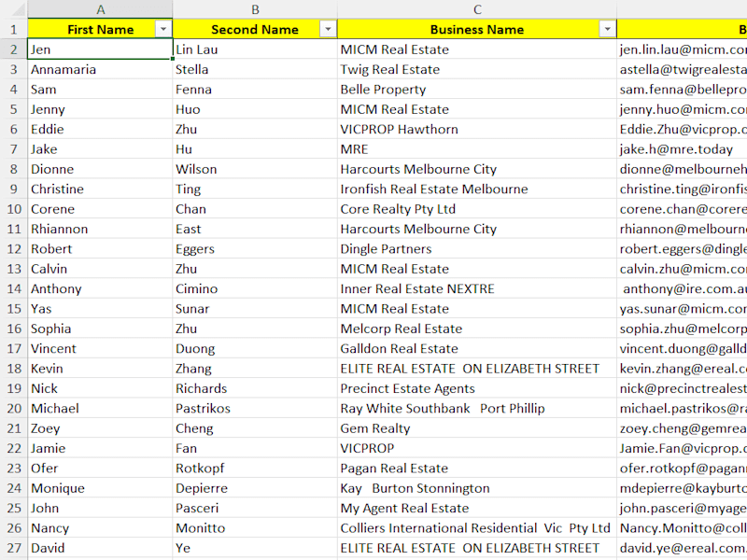Click the cell containing Kevin
The width and height of the screenshot is (747, 560).
click(100, 369)
